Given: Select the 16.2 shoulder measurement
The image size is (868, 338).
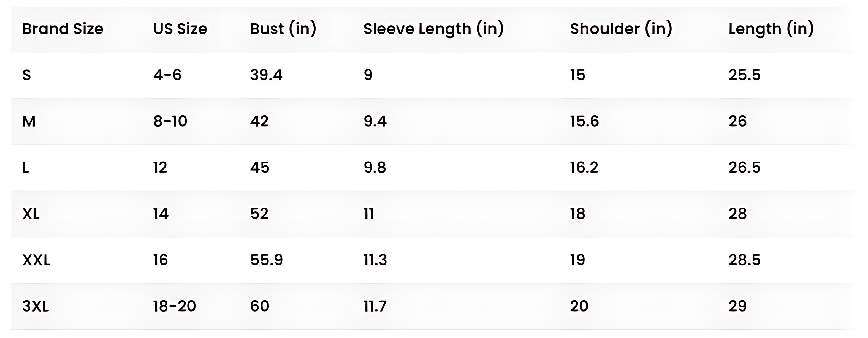Looking at the screenshot, I should click(584, 167).
